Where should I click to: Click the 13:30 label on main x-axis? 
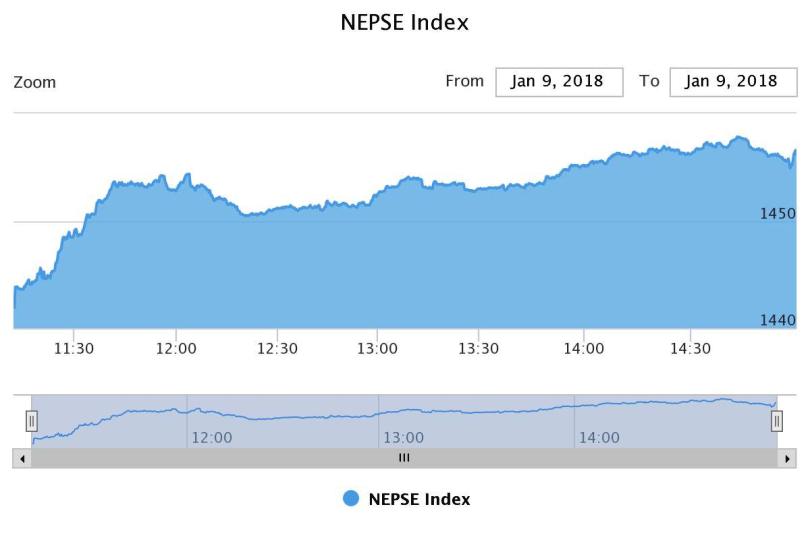point(479,349)
